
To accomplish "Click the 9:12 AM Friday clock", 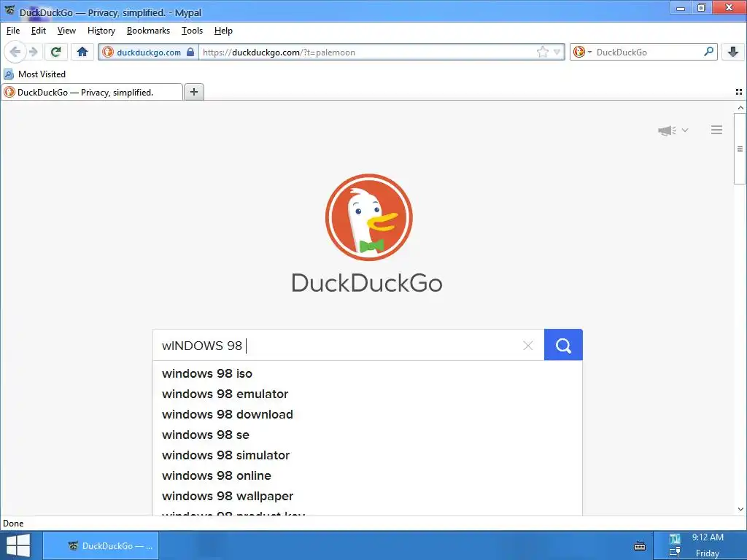I will click(x=708, y=545).
